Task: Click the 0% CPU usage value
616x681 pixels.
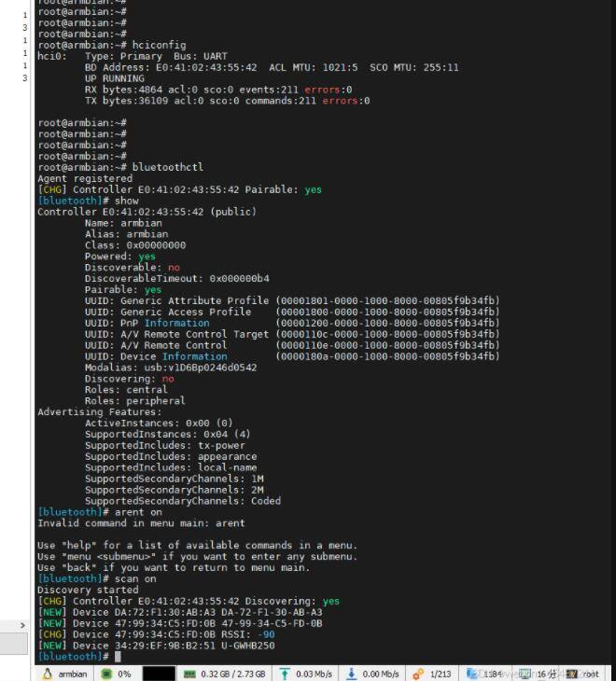Action: (x=124, y=674)
